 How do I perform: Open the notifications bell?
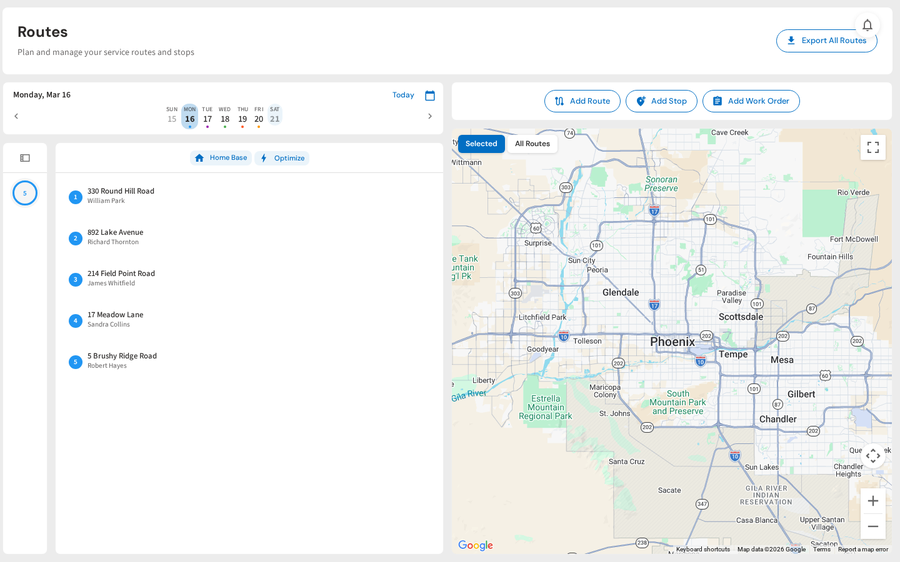(867, 25)
